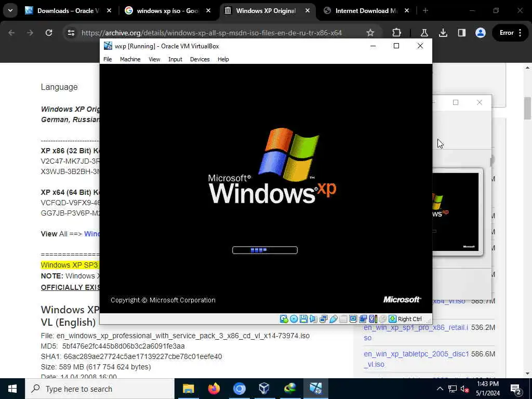Open Chrome Downloads tray icon

pos(443,33)
